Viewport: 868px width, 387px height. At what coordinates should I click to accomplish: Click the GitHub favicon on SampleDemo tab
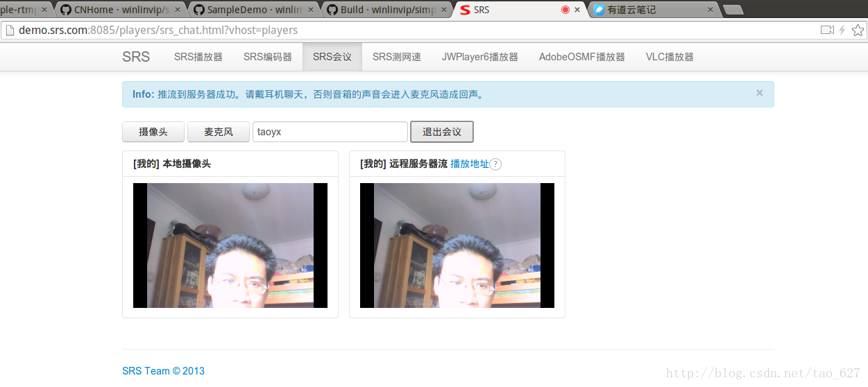click(x=198, y=10)
